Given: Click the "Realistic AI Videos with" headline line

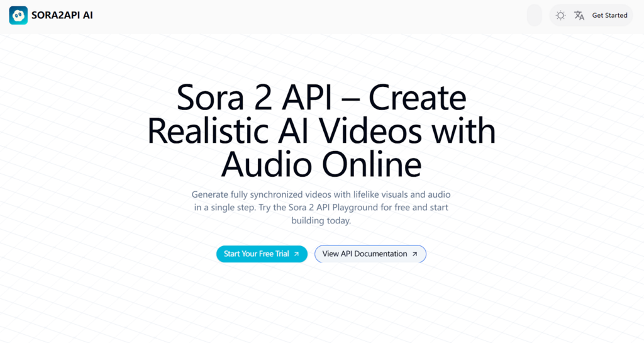Looking at the screenshot, I should click(321, 131).
